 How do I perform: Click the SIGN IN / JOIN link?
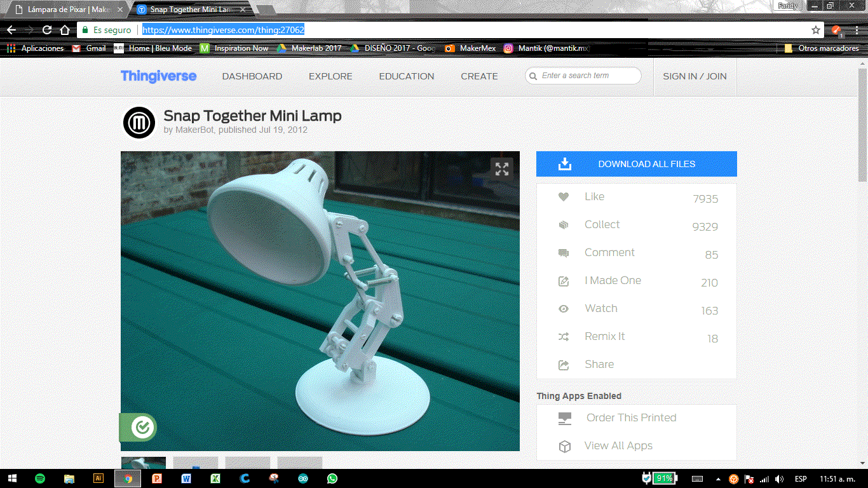click(x=695, y=76)
